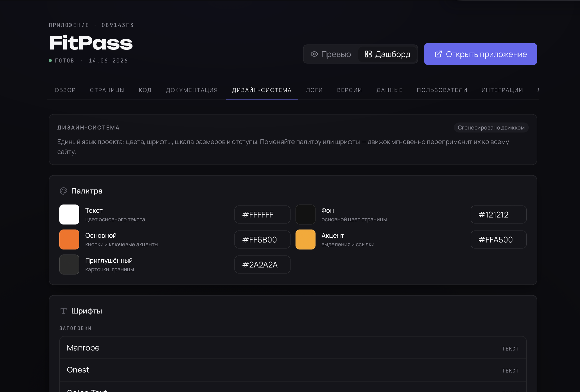Image resolution: width=580 pixels, height=392 pixels.
Task: Click the ТЕКСТ tag on Onest row
Action: 510,371
